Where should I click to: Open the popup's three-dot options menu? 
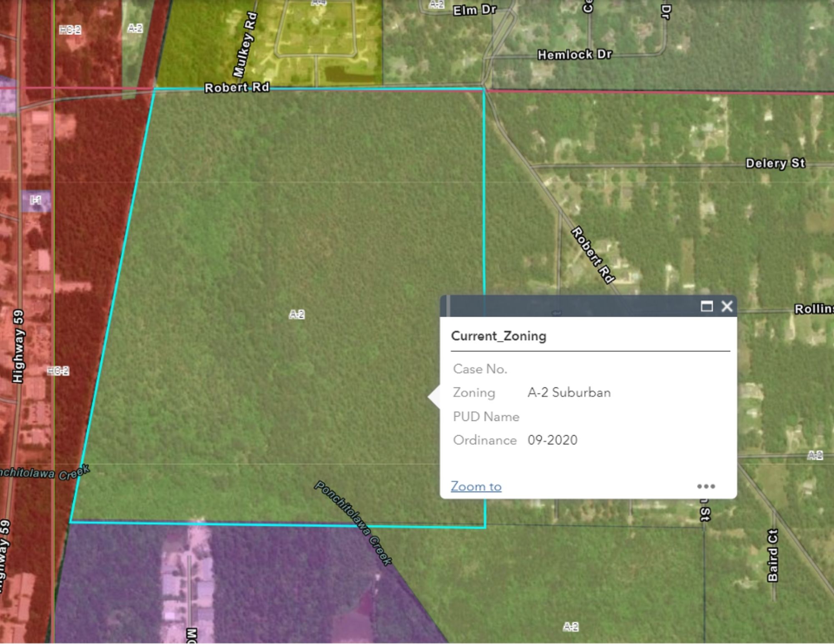click(x=706, y=486)
